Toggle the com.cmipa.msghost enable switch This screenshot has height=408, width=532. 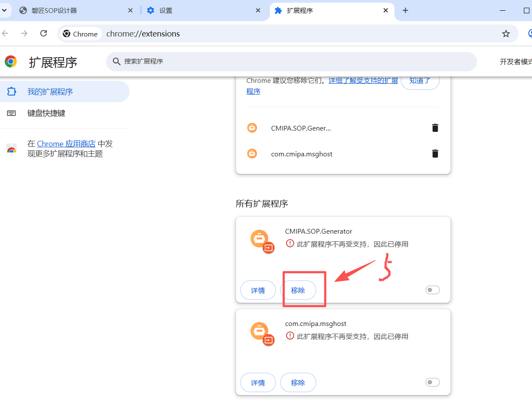point(432,382)
